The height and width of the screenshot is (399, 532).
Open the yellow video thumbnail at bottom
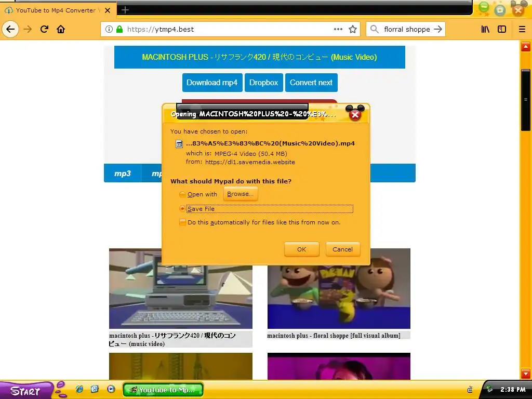(180, 366)
